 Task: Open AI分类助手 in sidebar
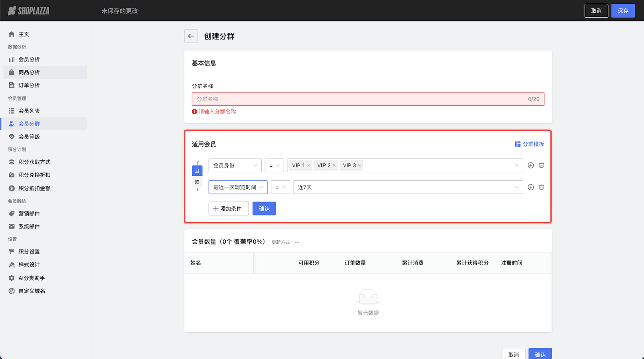32,278
